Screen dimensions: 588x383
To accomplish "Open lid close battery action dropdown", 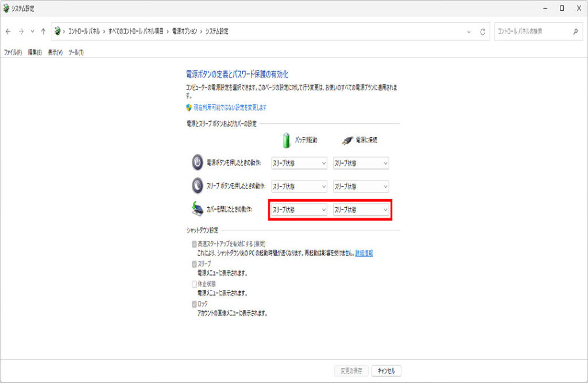I will [x=299, y=210].
